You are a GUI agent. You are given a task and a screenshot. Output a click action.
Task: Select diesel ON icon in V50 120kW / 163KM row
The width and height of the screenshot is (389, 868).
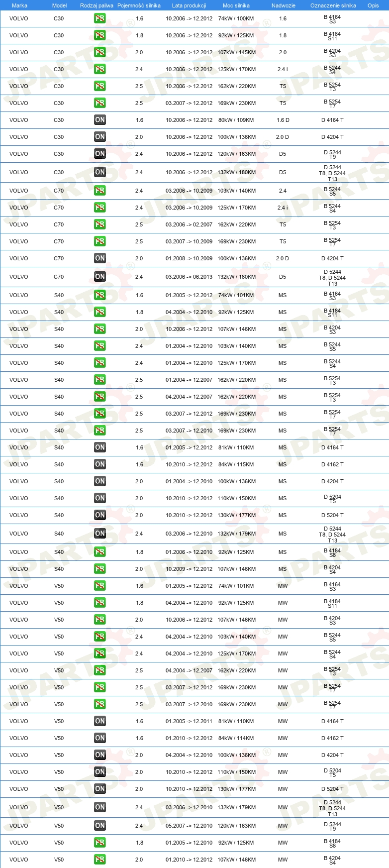(x=100, y=826)
